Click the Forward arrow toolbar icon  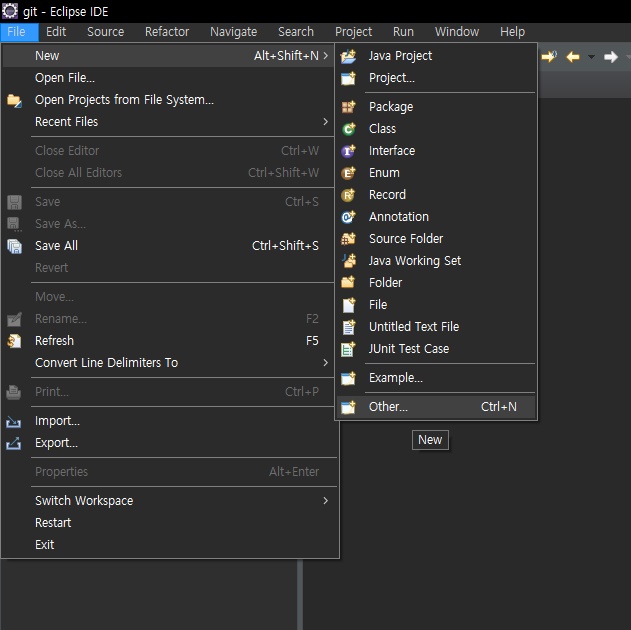(611, 57)
